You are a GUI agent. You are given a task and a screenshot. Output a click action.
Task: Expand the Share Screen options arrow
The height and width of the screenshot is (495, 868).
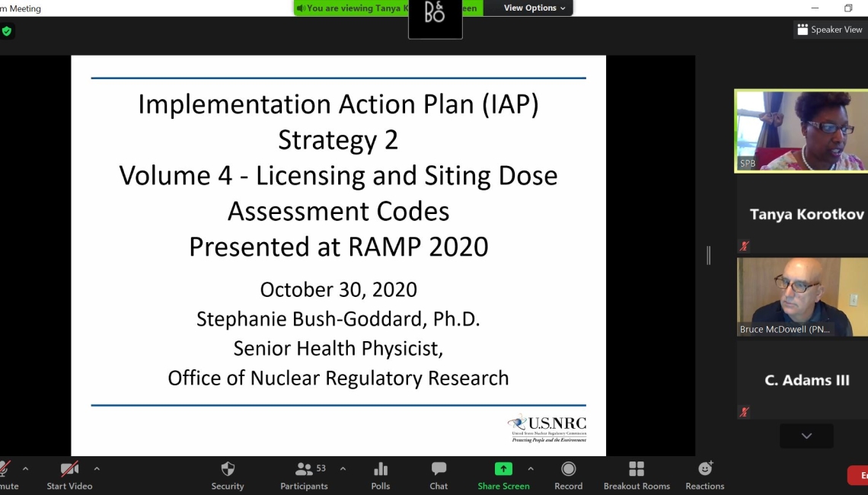[x=531, y=468]
